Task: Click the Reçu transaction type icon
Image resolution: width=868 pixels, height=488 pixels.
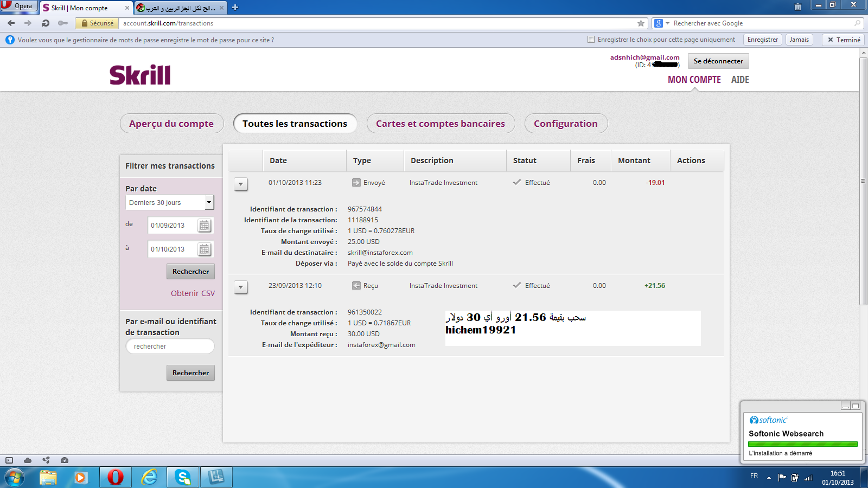Action: [356, 286]
